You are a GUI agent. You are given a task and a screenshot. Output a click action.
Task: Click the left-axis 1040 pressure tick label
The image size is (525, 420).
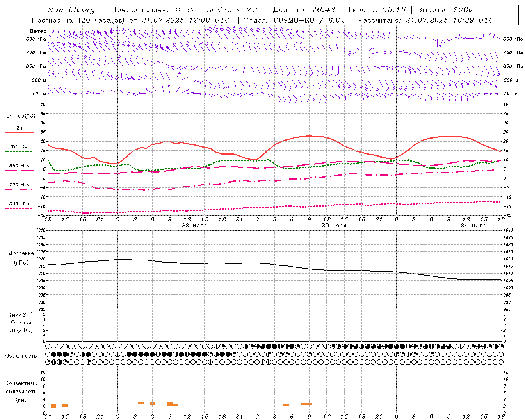41,230
